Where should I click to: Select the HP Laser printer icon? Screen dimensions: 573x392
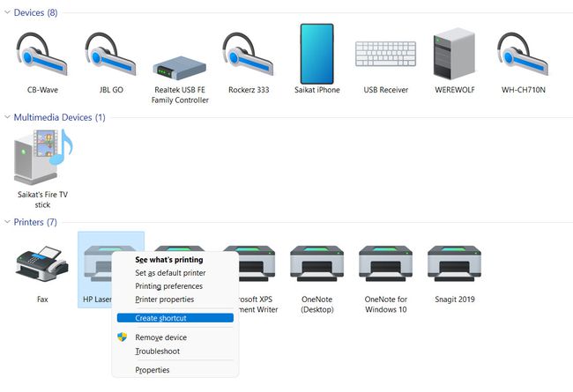click(97, 263)
